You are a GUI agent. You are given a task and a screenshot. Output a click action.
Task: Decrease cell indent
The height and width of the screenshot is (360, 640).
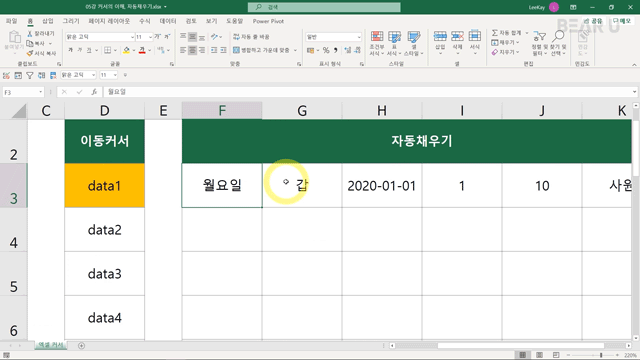[x=214, y=50]
